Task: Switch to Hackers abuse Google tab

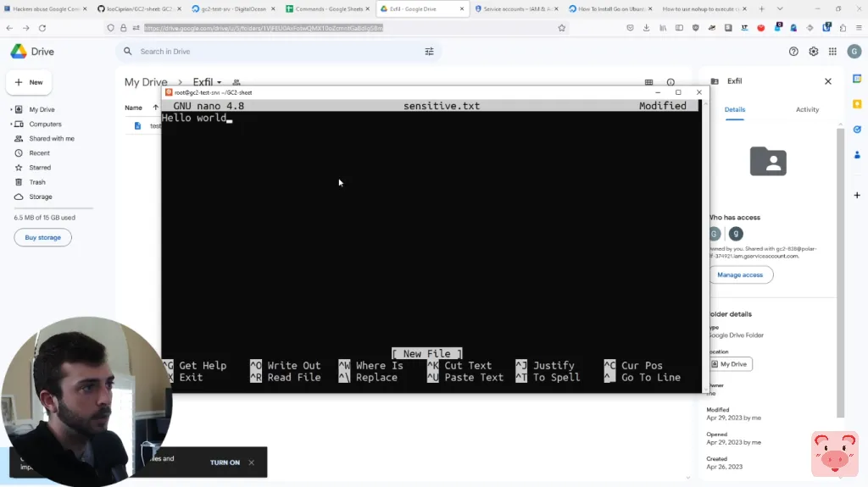Action: [x=46, y=8]
